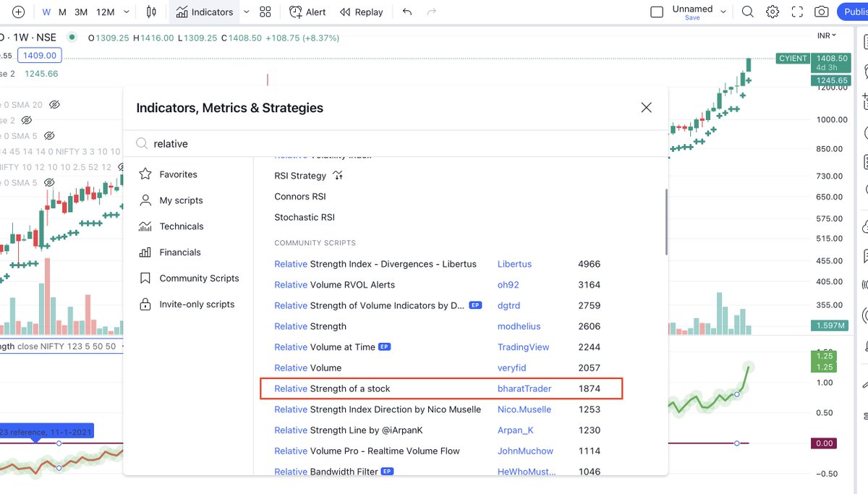
Task: Click the CYIENT price label
Action: click(x=793, y=59)
